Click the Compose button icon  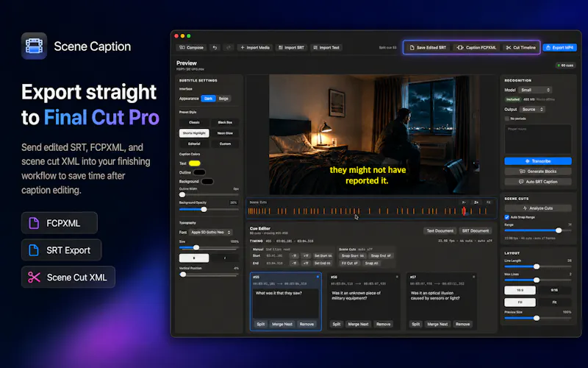tap(182, 48)
